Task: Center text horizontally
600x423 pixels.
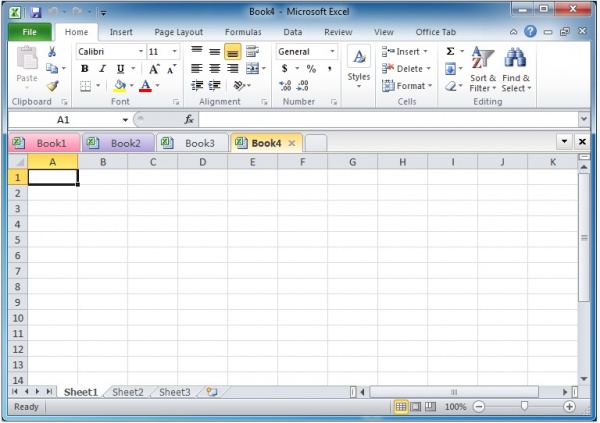Action: [215, 69]
